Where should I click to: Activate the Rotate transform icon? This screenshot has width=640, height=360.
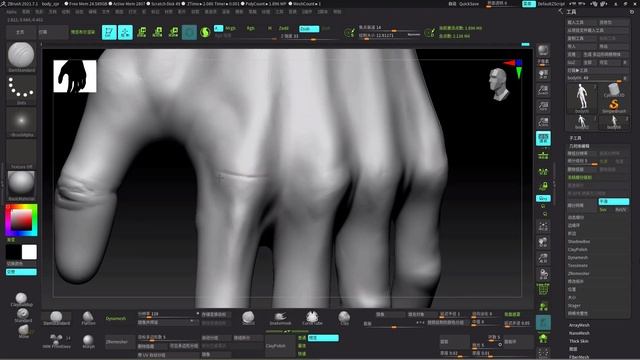(x=173, y=32)
